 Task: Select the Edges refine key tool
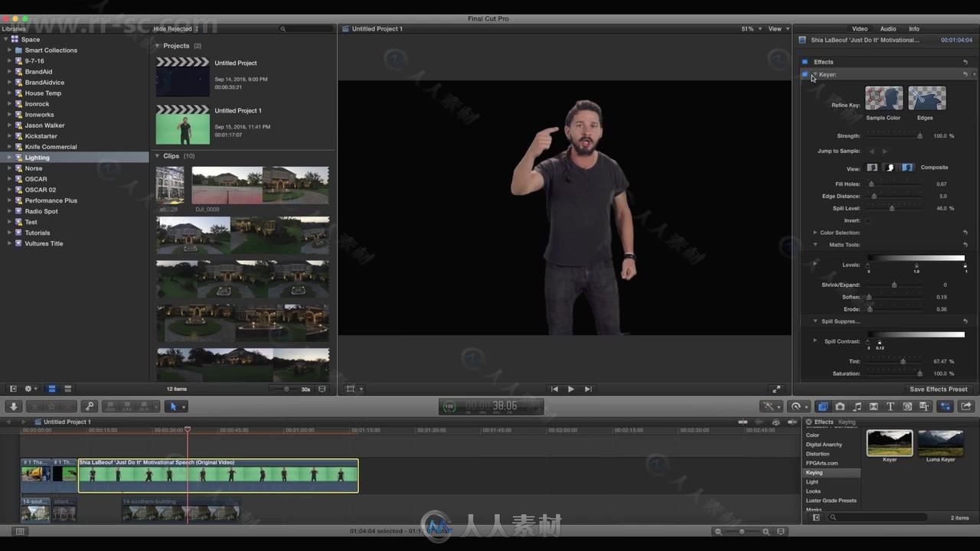(926, 98)
